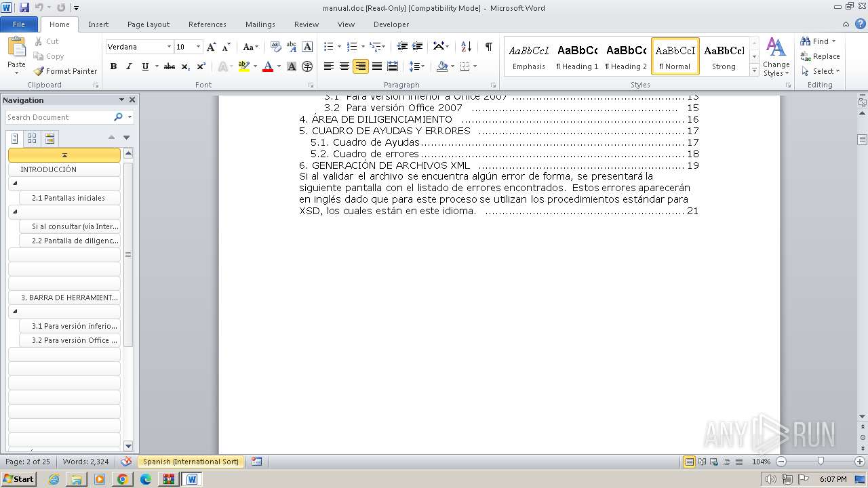
Task: Click the Copy button
Action: (49, 56)
